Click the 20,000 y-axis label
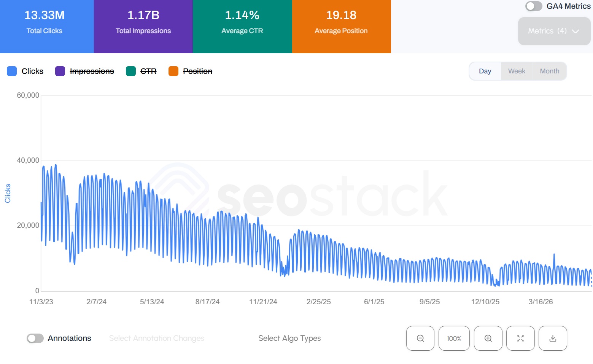Screen dimensions: 593x364 click(x=28, y=225)
